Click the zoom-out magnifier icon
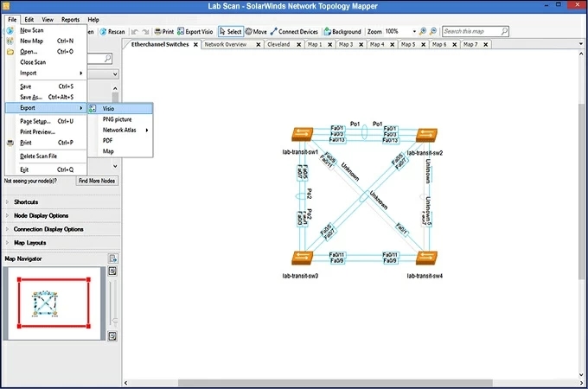 [x=433, y=31]
